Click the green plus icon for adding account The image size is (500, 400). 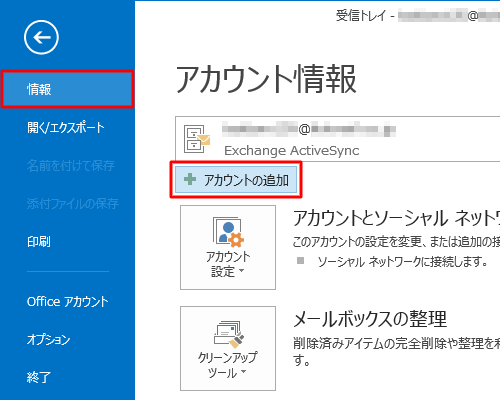pyautogui.click(x=190, y=179)
